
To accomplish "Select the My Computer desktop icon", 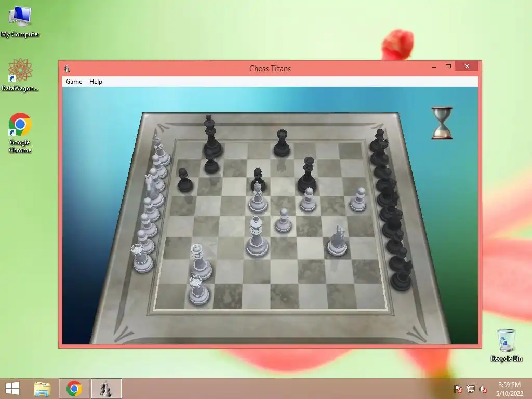I will (x=20, y=22).
